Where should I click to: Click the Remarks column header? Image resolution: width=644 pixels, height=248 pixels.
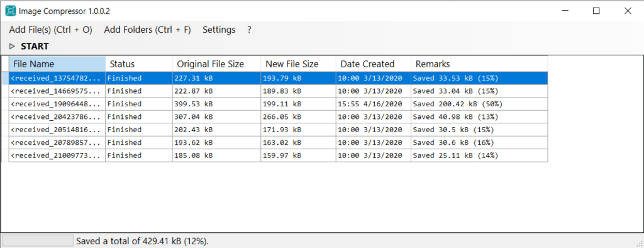(479, 64)
